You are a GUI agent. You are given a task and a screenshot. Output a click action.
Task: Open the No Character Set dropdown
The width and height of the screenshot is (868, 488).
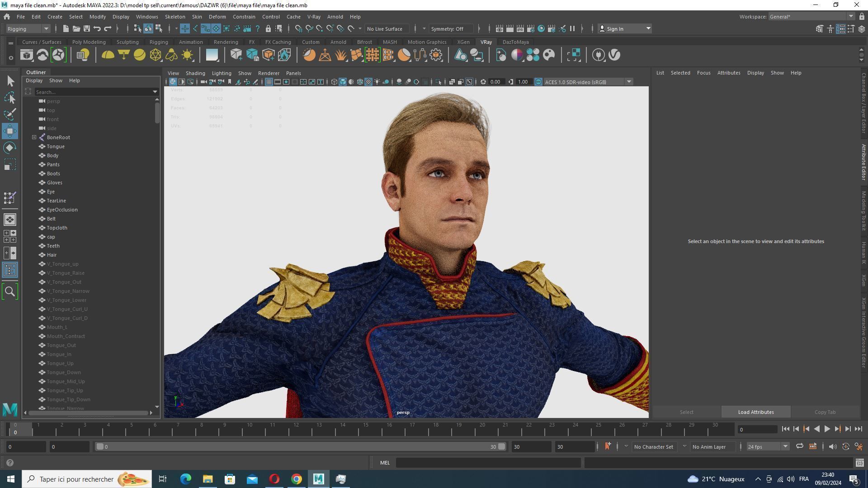click(653, 446)
